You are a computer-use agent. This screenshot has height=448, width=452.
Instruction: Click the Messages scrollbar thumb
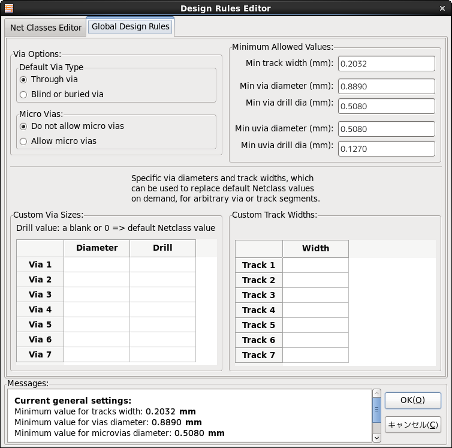(376, 410)
